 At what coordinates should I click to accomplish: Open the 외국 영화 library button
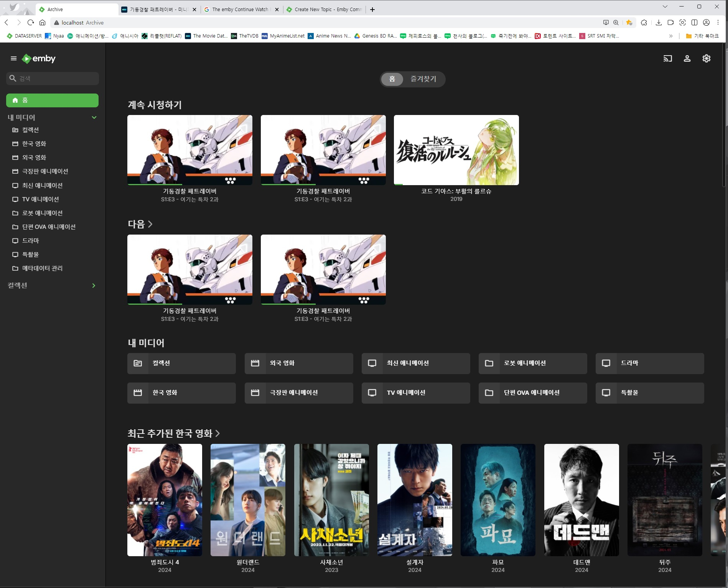(x=298, y=363)
